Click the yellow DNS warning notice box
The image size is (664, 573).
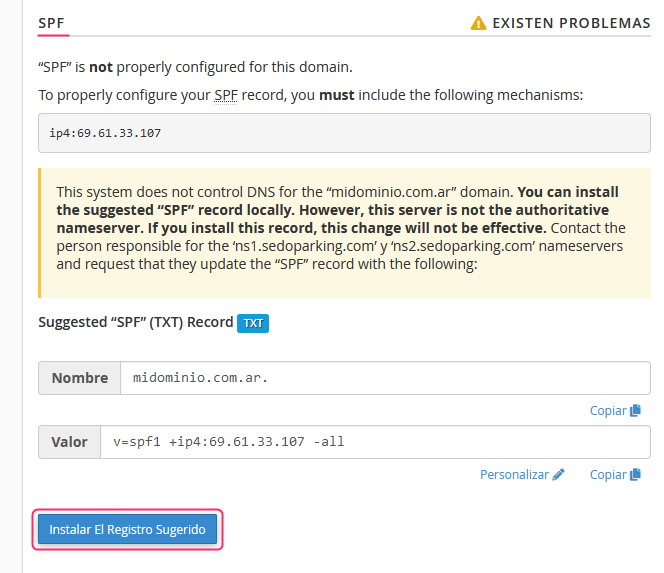(x=344, y=233)
